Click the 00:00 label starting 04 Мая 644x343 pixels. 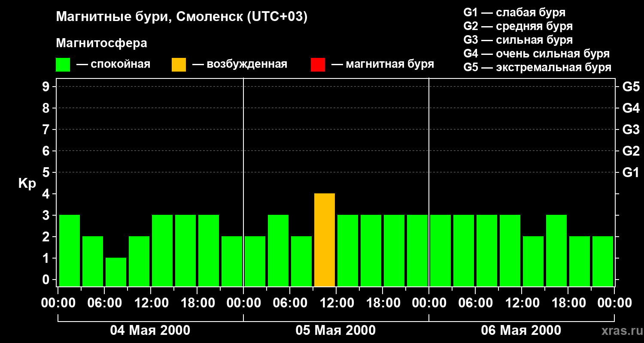(x=58, y=303)
